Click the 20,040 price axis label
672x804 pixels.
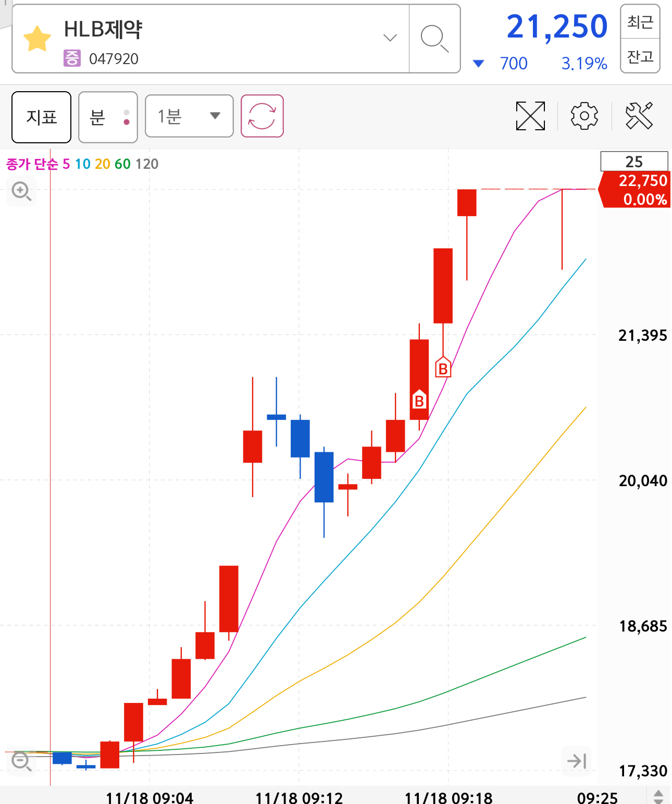click(642, 481)
